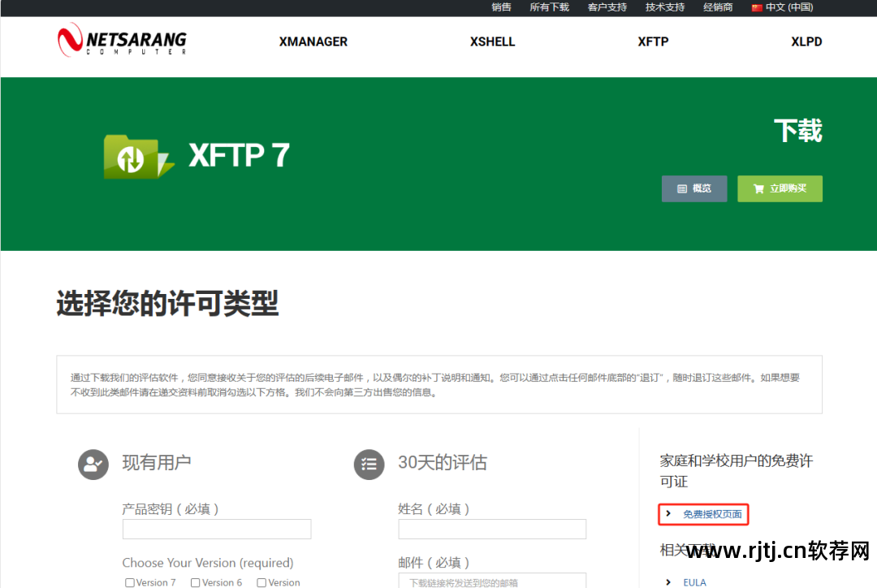Click the chevron beside 免费授权页面

coord(668,513)
